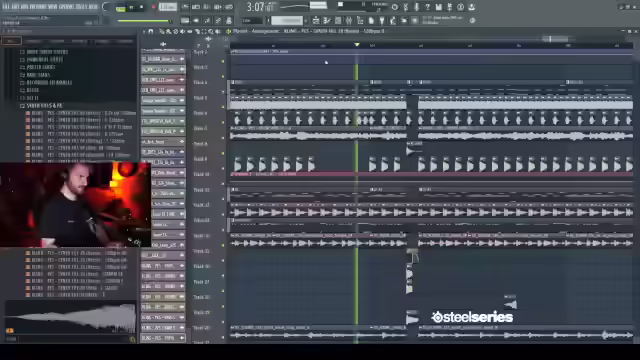Open the pattern selector dropdown
Viewport: 640px width, 360px height.
pos(287,20)
